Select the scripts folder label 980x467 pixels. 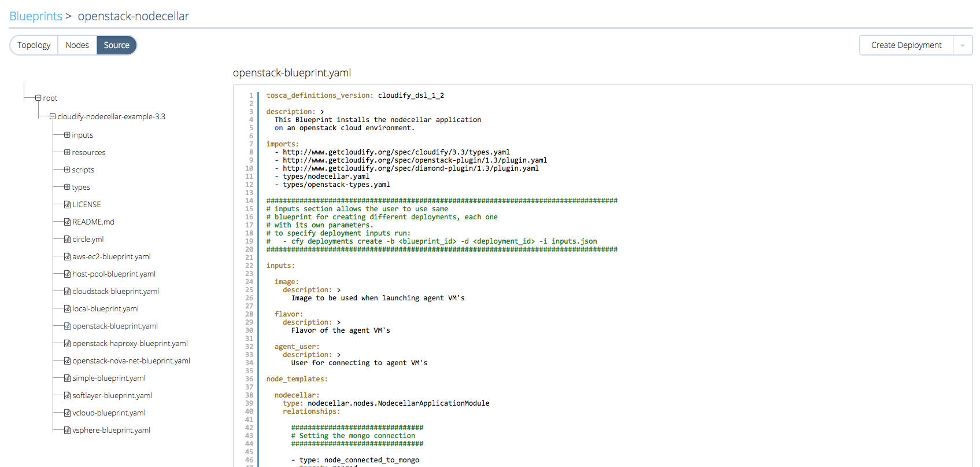click(83, 170)
